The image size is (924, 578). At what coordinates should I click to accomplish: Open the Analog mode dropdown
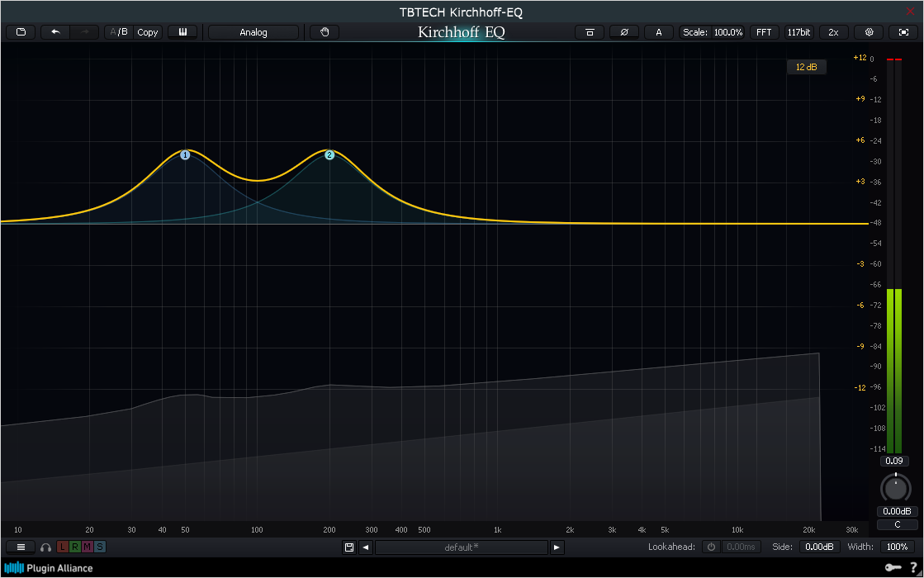[x=254, y=32]
